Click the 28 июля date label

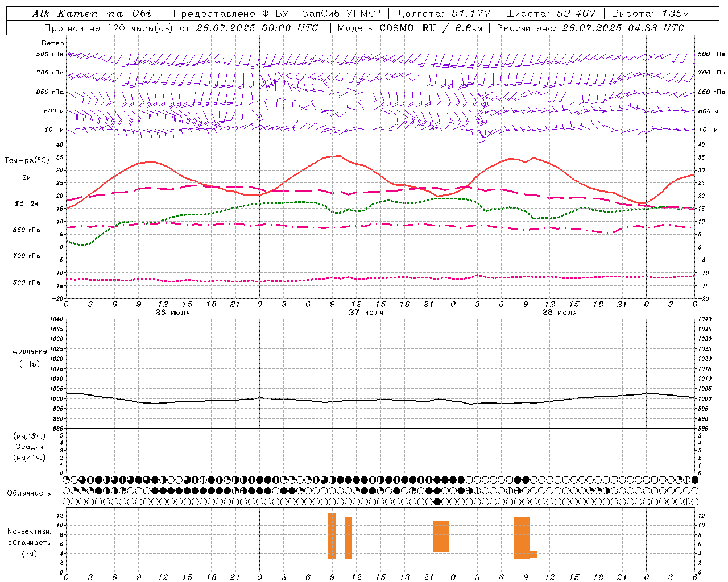(x=559, y=312)
